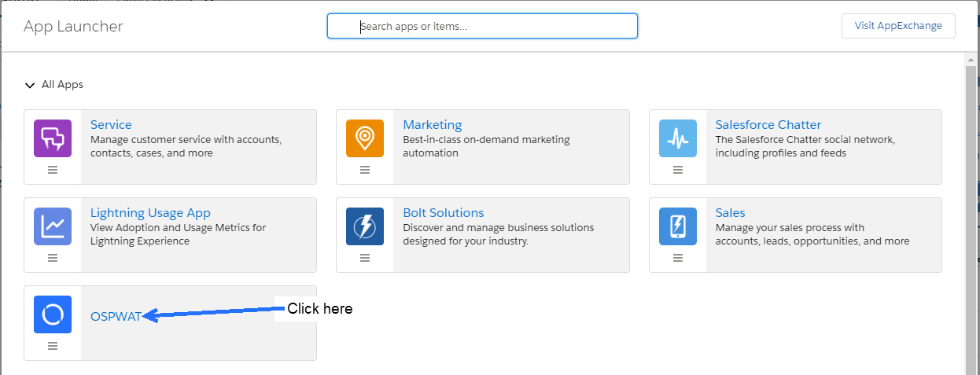Screen dimensions: 980x375
Task: Focus the Search apps or items field
Action: click(482, 26)
